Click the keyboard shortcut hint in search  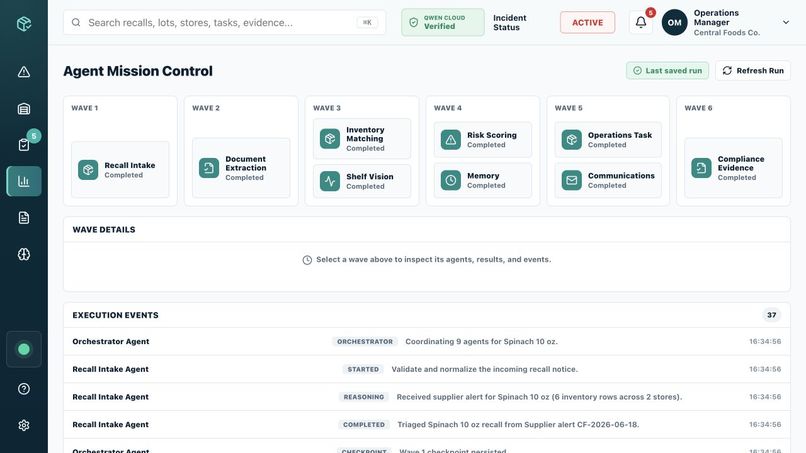pos(367,23)
